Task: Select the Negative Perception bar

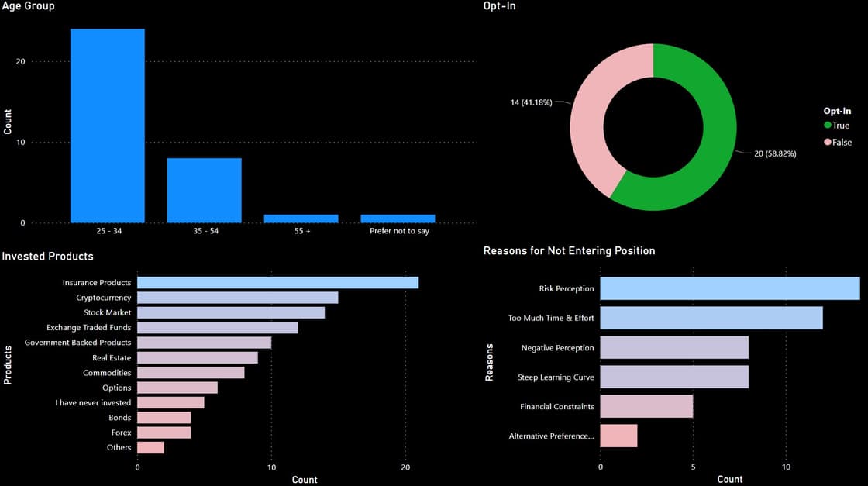Action: [x=674, y=347]
